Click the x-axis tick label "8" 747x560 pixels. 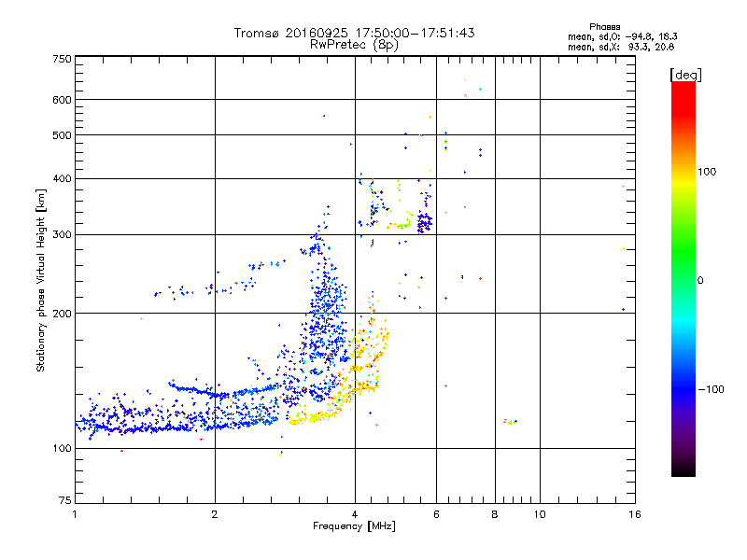pos(495,514)
